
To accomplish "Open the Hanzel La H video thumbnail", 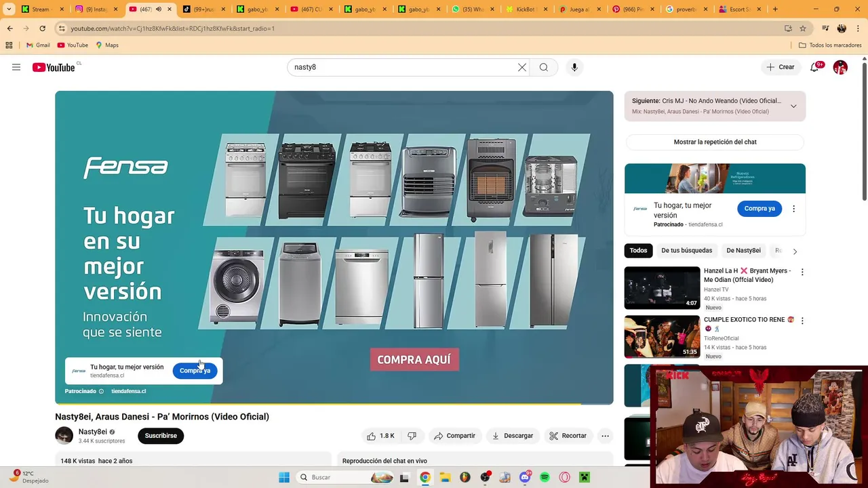I will 662,288.
